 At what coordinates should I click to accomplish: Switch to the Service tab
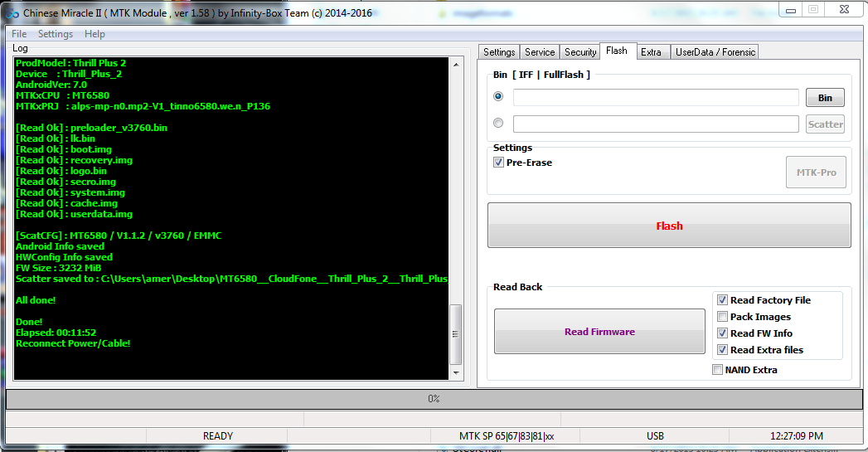[x=540, y=52]
